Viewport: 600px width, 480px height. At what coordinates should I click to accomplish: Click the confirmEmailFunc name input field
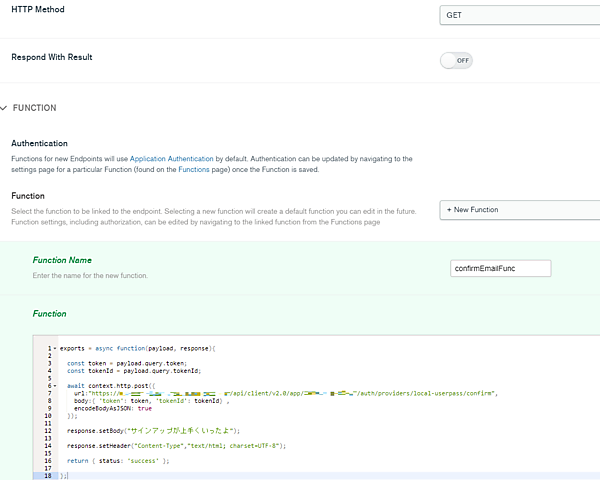(x=501, y=268)
